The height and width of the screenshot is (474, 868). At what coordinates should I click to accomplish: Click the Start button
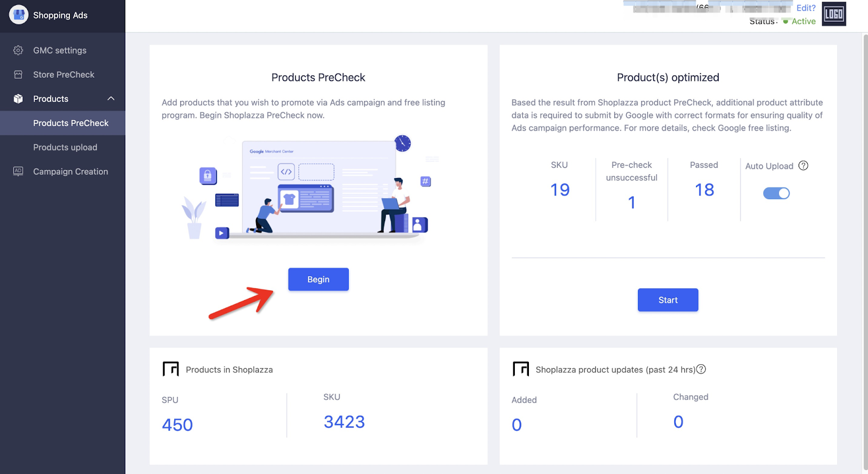(x=668, y=300)
